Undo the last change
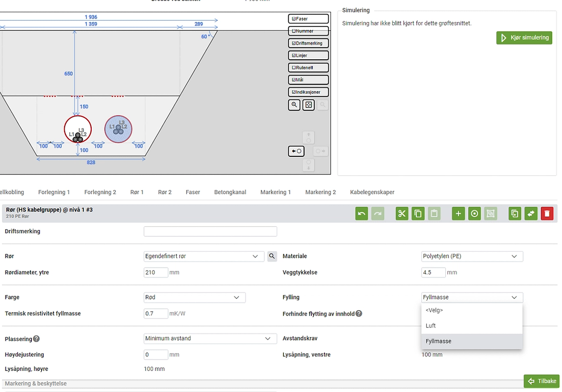 361,214
